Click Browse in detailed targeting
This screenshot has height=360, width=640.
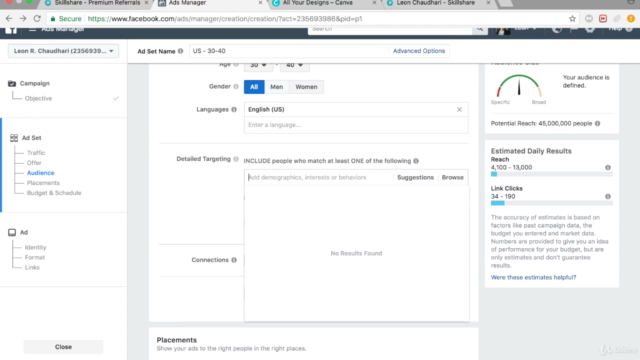(452, 177)
